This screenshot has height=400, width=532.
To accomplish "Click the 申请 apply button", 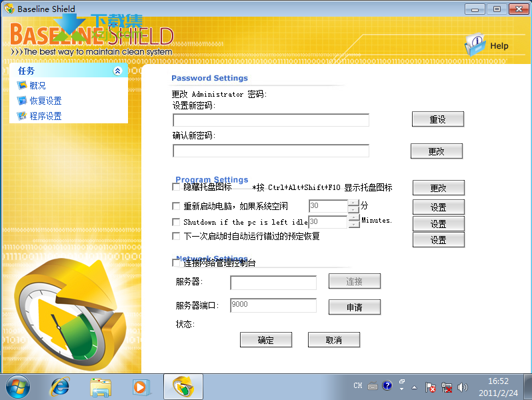I will [355, 307].
